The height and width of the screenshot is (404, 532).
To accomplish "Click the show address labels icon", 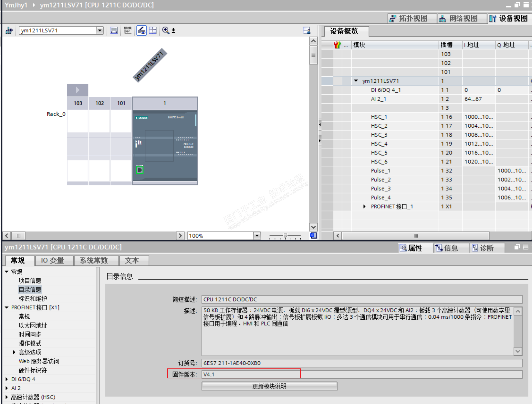I will coord(114,31).
